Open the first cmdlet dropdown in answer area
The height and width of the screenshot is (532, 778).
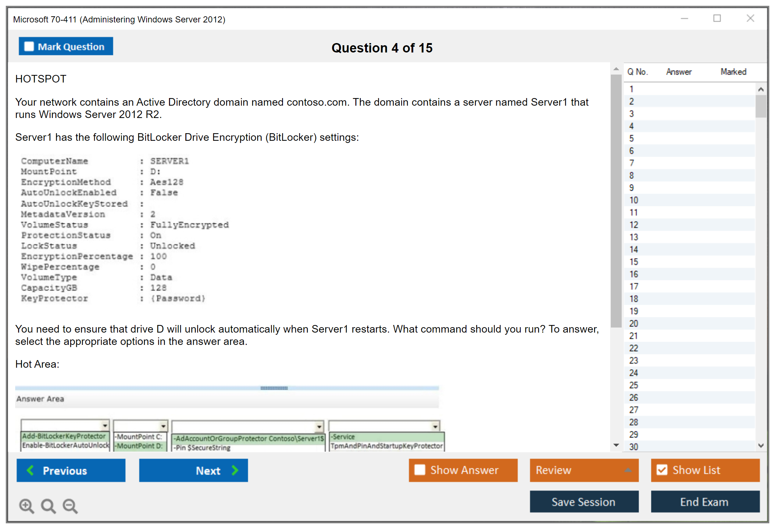pyautogui.click(x=105, y=425)
